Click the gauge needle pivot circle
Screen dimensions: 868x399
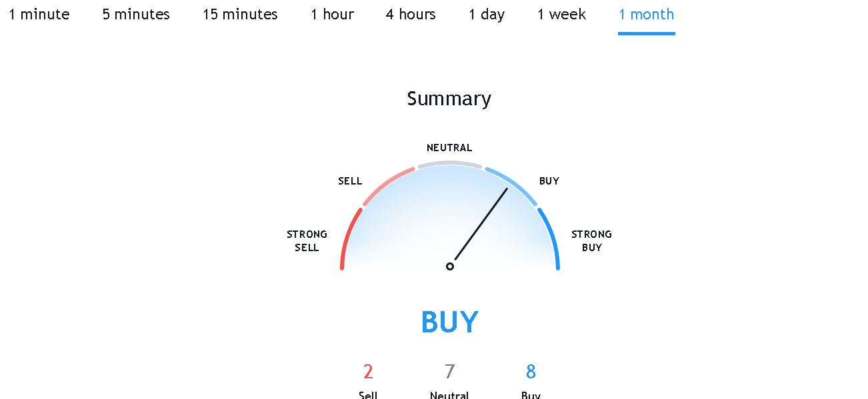pyautogui.click(x=450, y=266)
